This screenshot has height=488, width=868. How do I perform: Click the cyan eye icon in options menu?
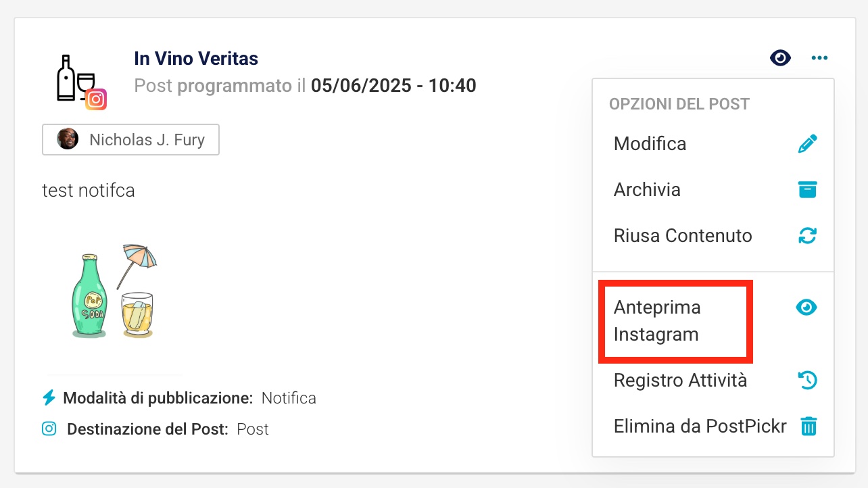click(x=806, y=308)
